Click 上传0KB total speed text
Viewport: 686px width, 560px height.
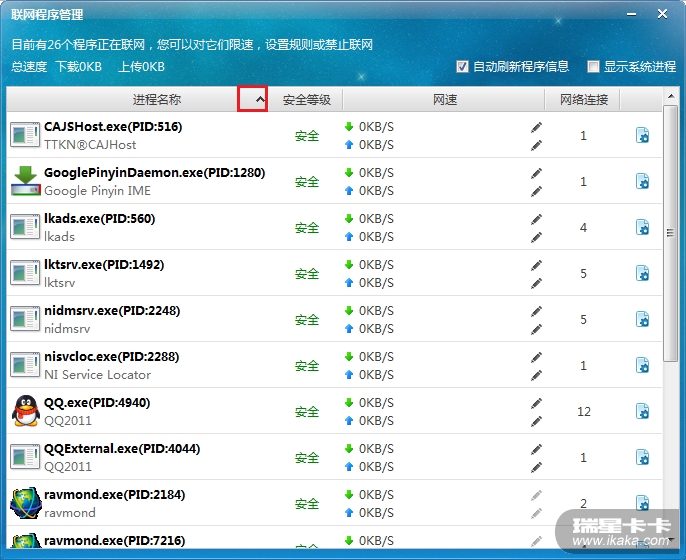tap(141, 66)
